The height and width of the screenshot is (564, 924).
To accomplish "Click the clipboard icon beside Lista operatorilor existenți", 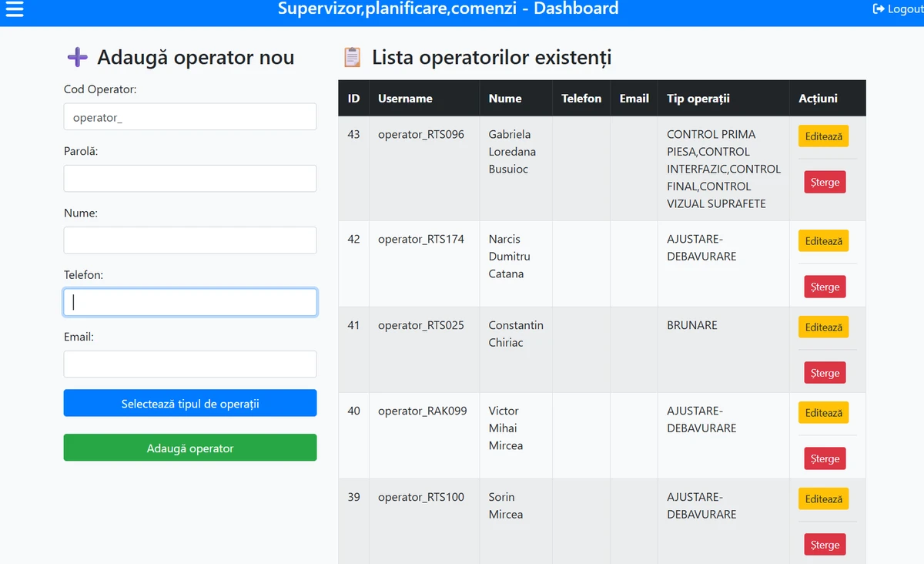I will [x=351, y=56].
